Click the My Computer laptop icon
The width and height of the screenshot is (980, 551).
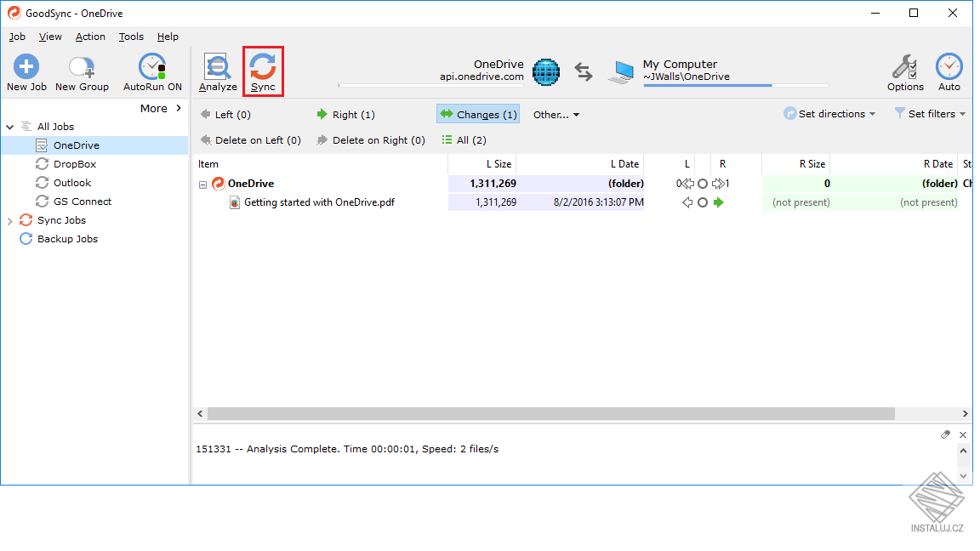(621, 71)
